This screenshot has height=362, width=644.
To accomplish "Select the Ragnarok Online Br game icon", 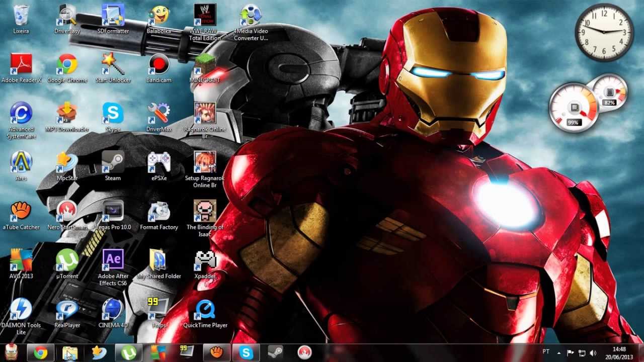I will [x=205, y=121].
